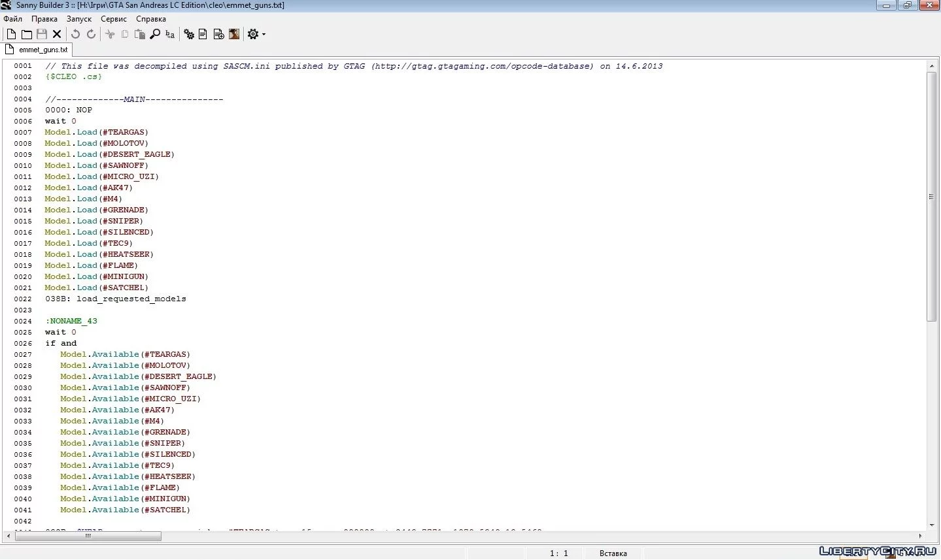Redo the last undone edit
This screenshot has height=560, width=941.
point(91,34)
